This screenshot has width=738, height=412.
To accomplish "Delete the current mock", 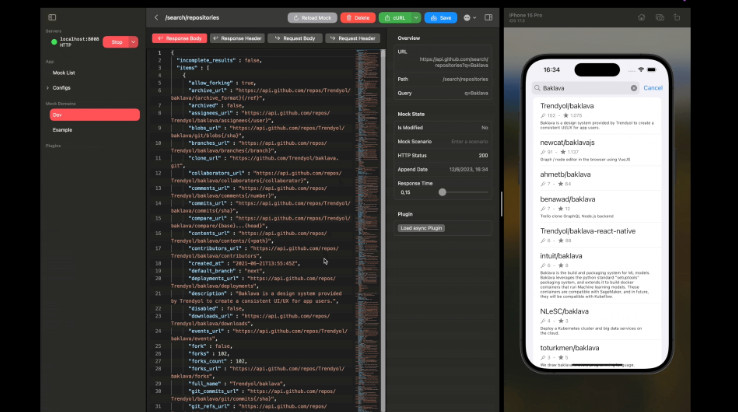I will (x=358, y=18).
